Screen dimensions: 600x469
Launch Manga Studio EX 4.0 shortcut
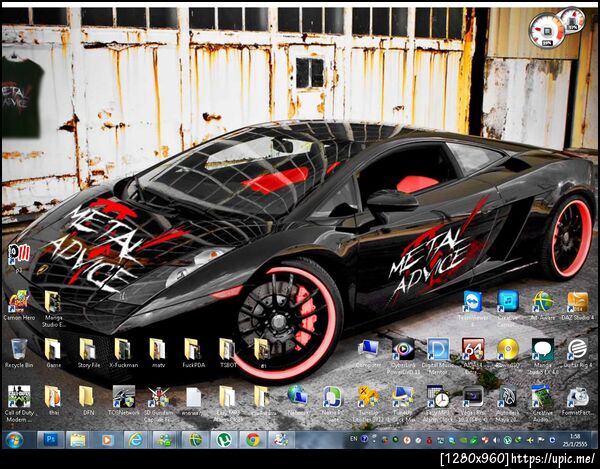coord(543,356)
